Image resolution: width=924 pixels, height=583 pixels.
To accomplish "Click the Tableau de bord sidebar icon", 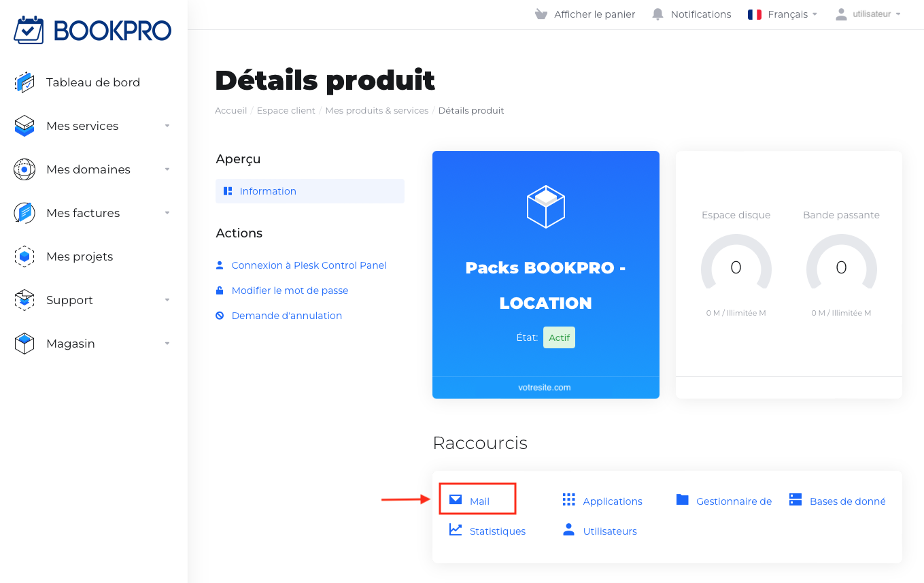I will pos(24,82).
